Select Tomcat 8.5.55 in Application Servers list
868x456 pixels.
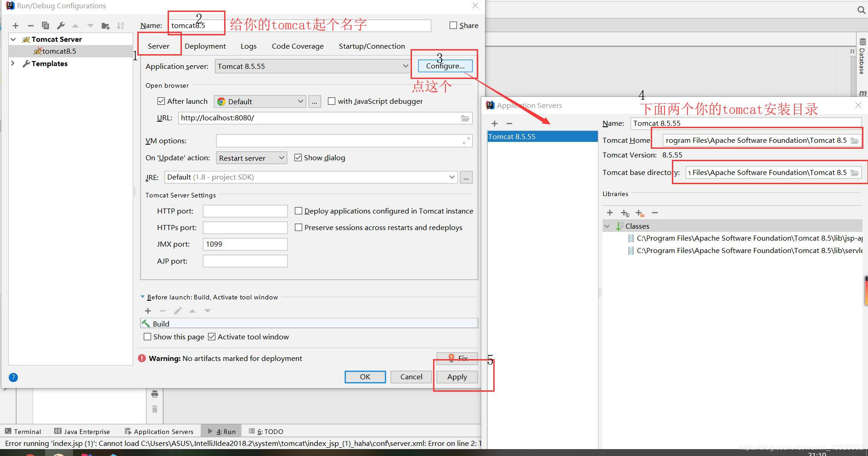tap(542, 137)
